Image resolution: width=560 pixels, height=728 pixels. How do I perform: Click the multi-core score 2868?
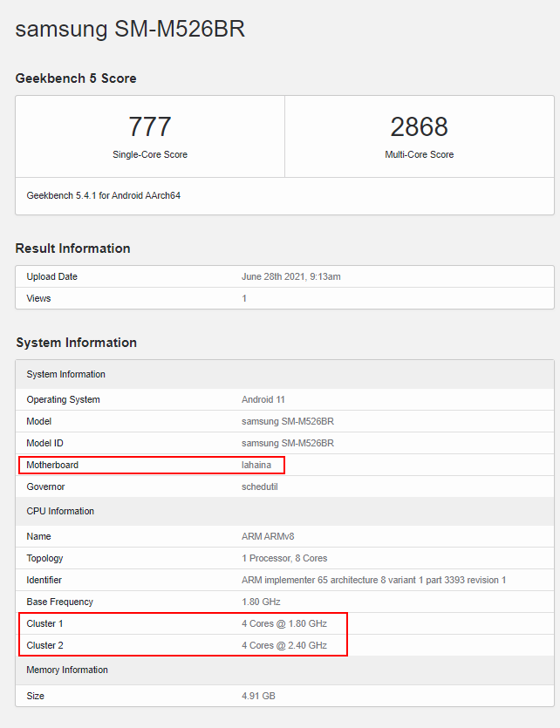click(419, 126)
